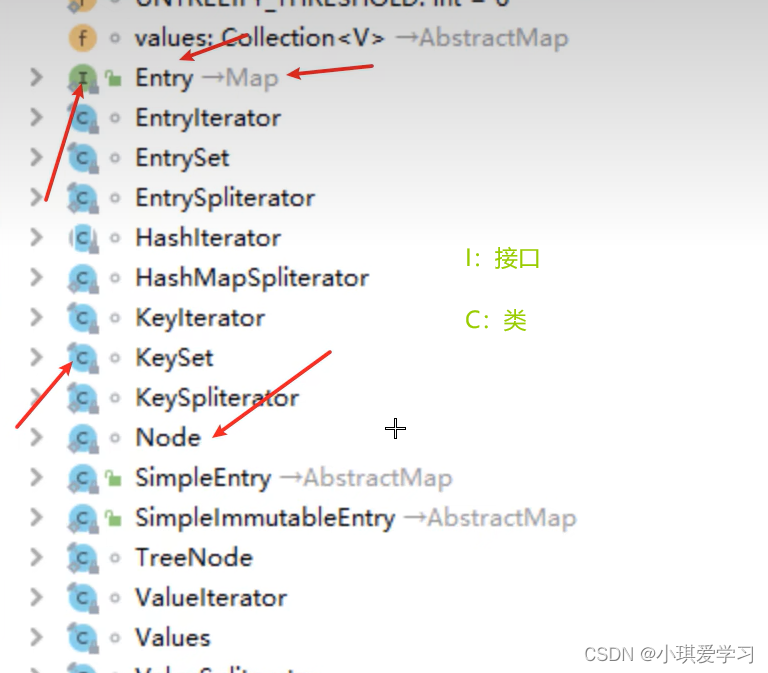768x673 pixels.
Task: Select the ValueIterator entry
Action: 211,598
